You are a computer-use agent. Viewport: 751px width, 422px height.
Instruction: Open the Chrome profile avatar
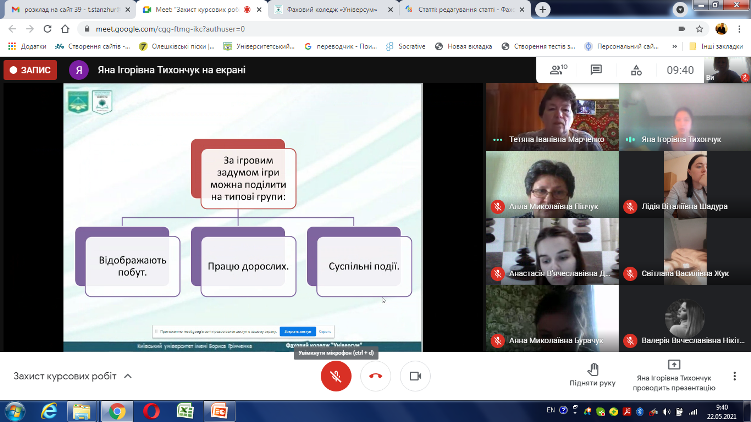pyautogui.click(x=721, y=29)
